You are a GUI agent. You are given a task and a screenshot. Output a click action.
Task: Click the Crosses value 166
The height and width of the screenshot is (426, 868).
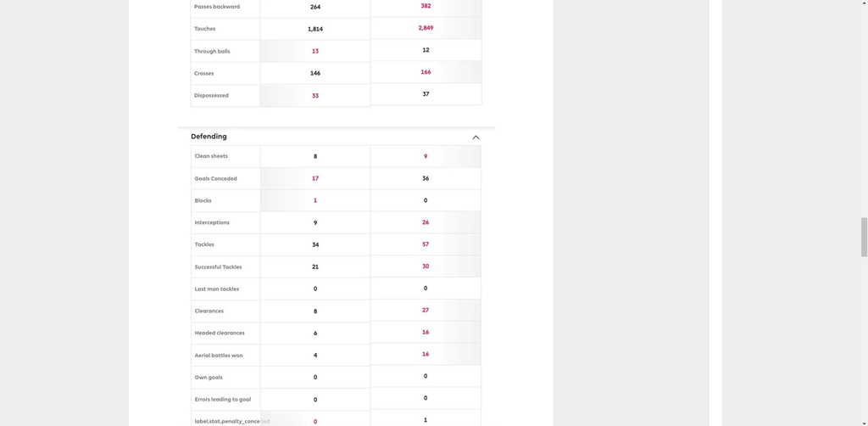pyautogui.click(x=426, y=72)
